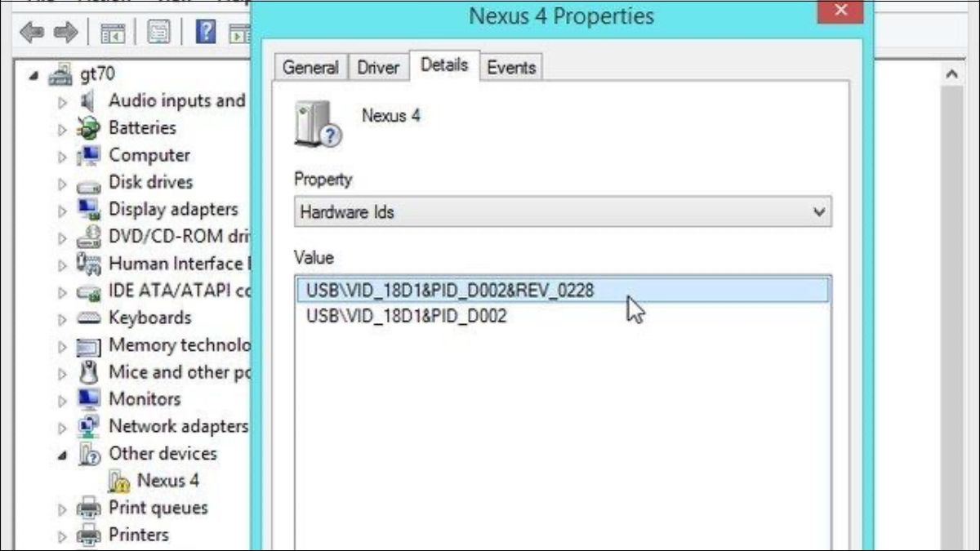The image size is (980, 551).
Task: Expand the Print queues node
Action: pyautogui.click(x=63, y=509)
